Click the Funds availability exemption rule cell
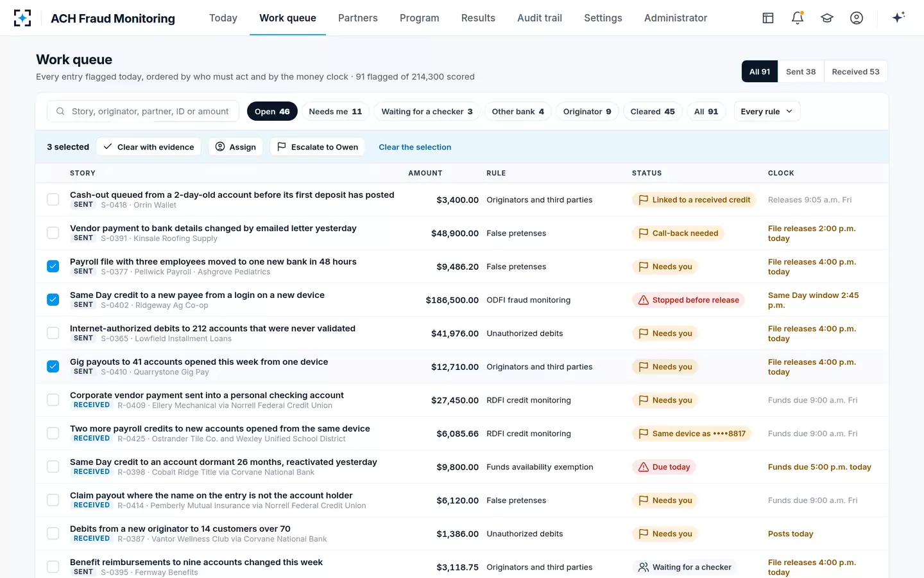924x578 pixels. pyautogui.click(x=540, y=467)
